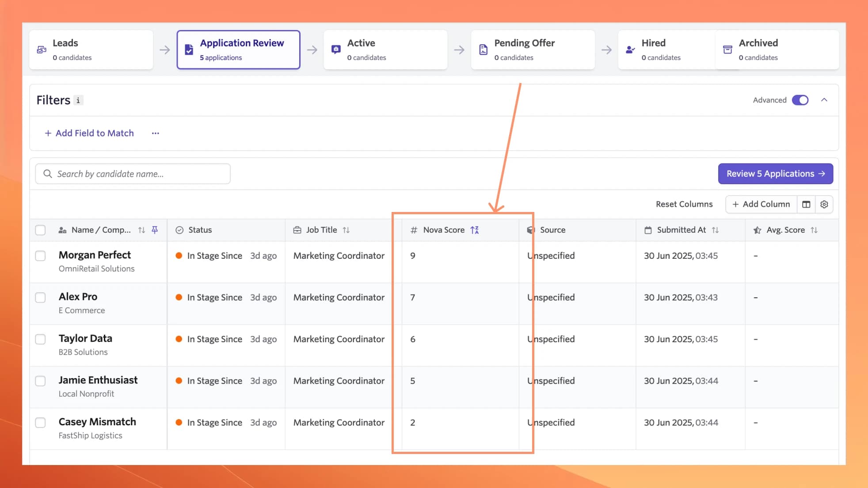This screenshot has width=868, height=488.
Task: Collapse the Filters panel chevron
Action: click(824, 100)
